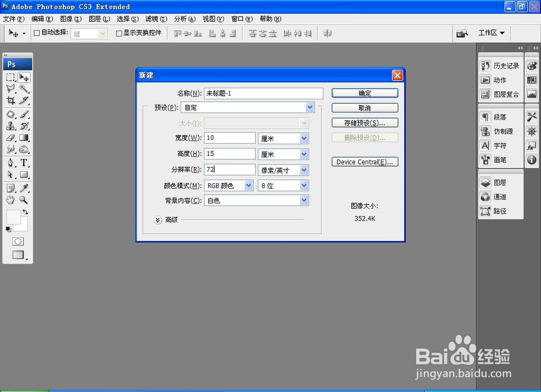The height and width of the screenshot is (392, 541).
Task: Open the Workspace (工作区) dropdown
Action: (491, 33)
